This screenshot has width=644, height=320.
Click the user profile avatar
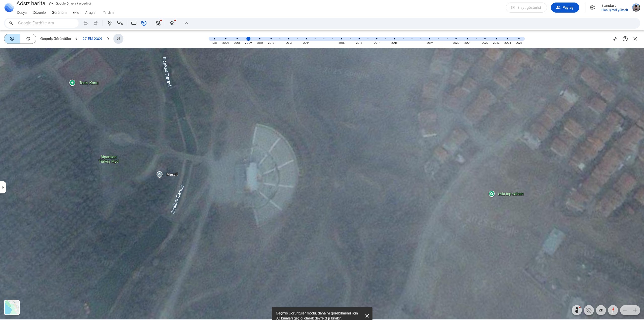point(636,8)
